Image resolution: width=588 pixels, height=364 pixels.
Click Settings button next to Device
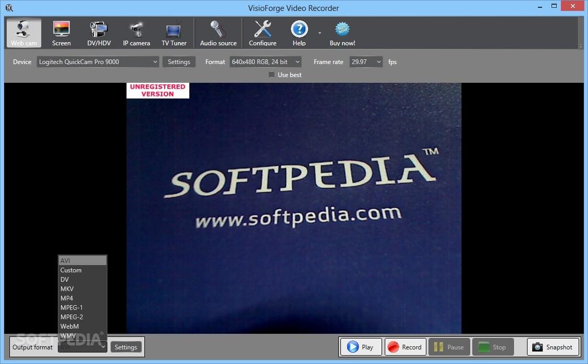click(x=179, y=62)
